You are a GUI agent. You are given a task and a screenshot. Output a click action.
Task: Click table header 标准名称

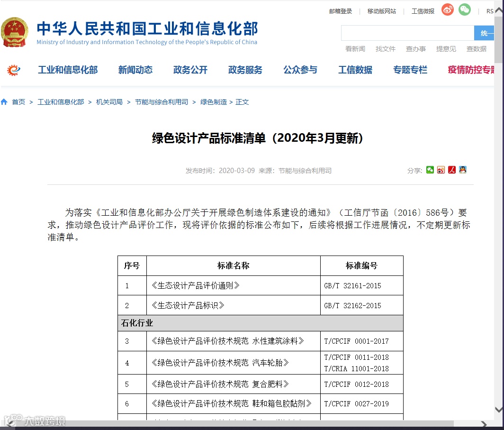pos(234,265)
